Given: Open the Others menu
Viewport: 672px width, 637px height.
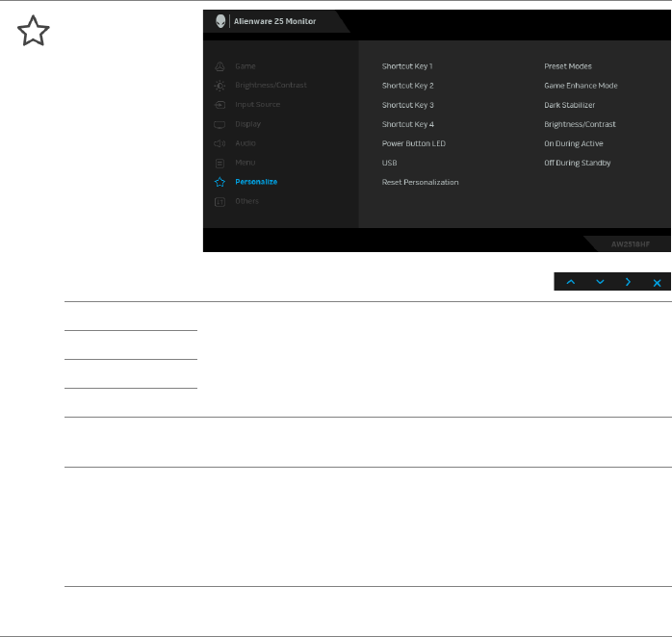Looking at the screenshot, I should pos(246,201).
